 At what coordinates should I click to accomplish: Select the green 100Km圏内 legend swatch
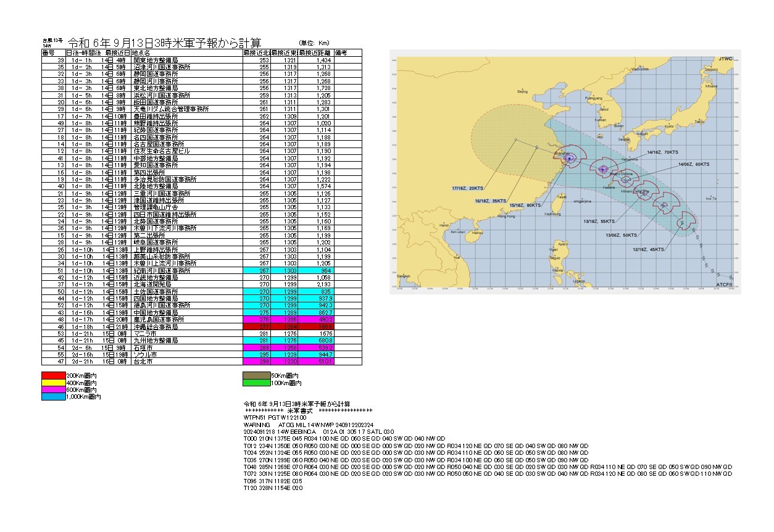(x=258, y=383)
